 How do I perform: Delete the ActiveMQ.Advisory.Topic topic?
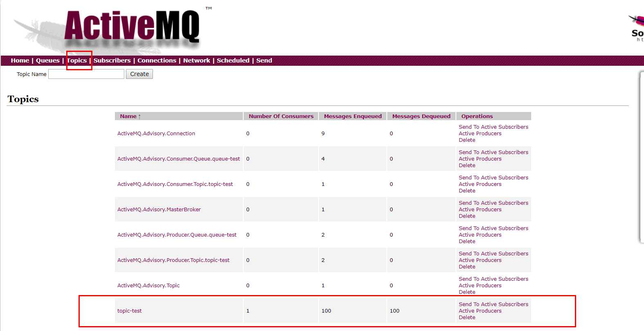(x=467, y=292)
